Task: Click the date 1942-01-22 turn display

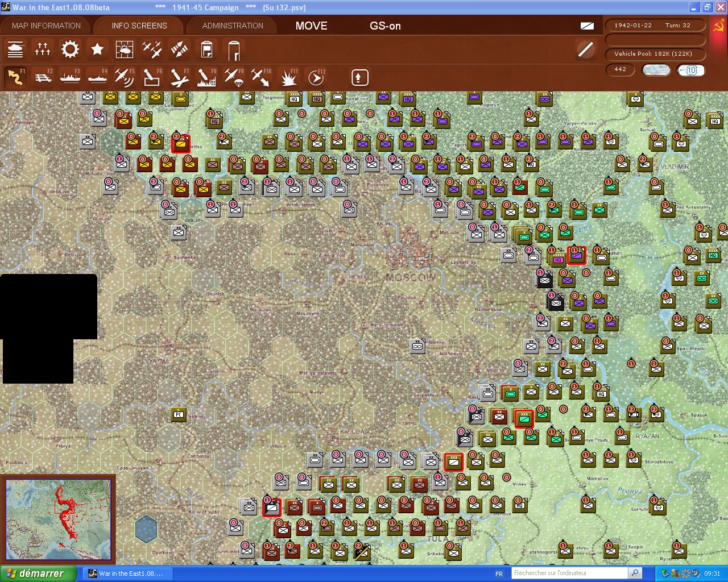Action: pos(655,26)
